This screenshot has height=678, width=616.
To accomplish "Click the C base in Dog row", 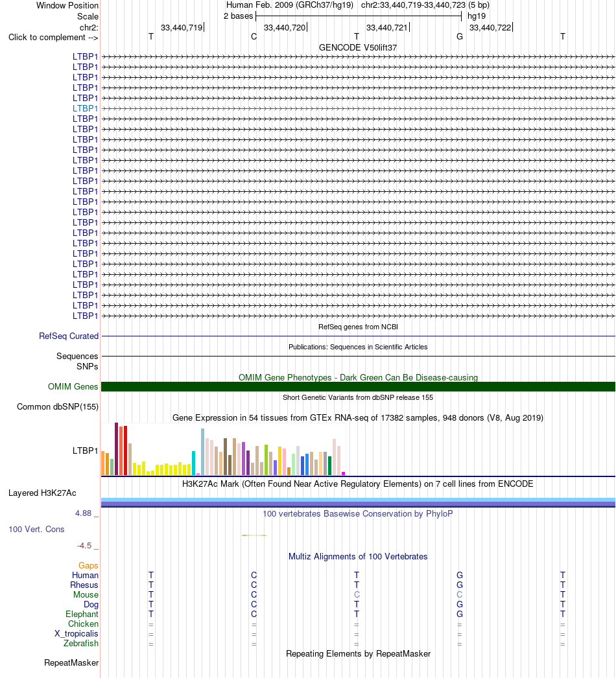I will (x=254, y=605).
